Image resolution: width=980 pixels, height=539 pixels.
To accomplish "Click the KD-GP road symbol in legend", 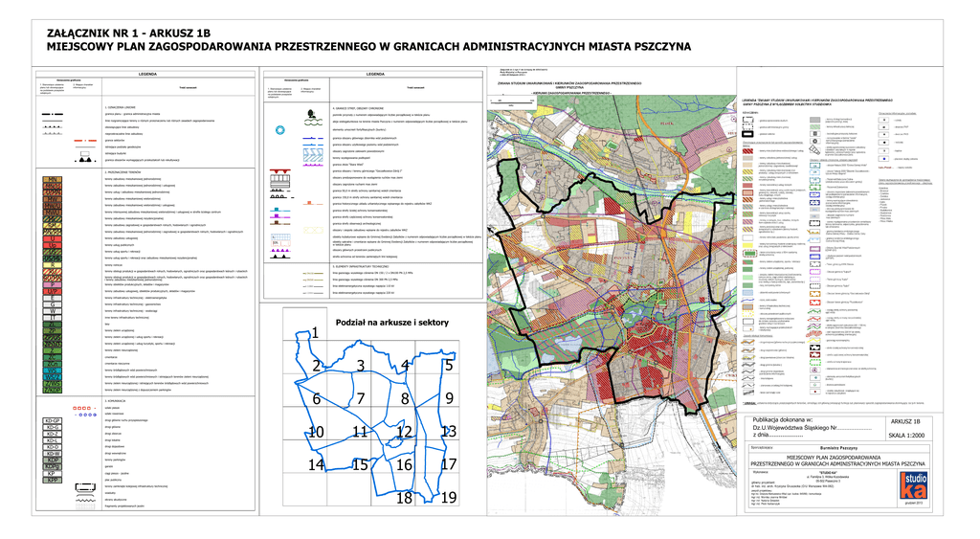I will pyautogui.click(x=52, y=421).
